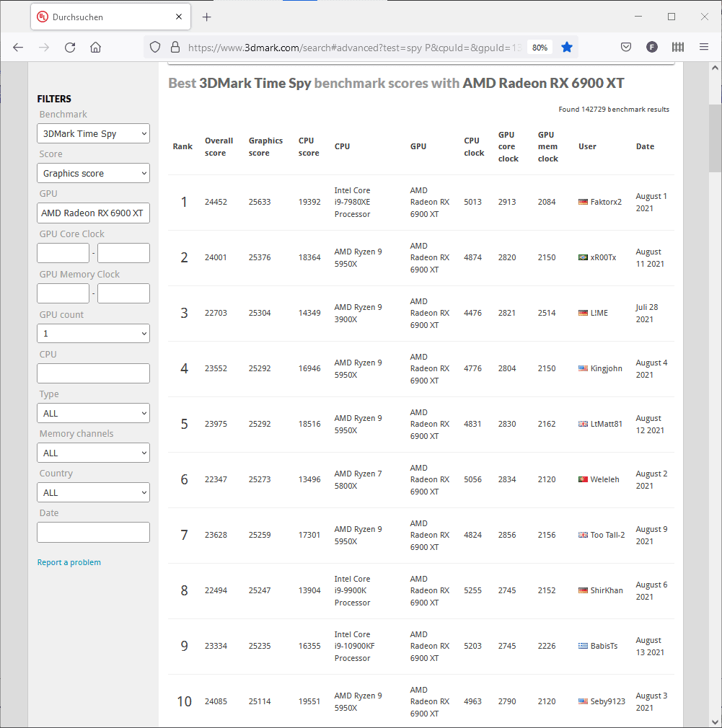This screenshot has width=722, height=728.
Task: Click the German flag beside Faktorx2
Action: (583, 202)
